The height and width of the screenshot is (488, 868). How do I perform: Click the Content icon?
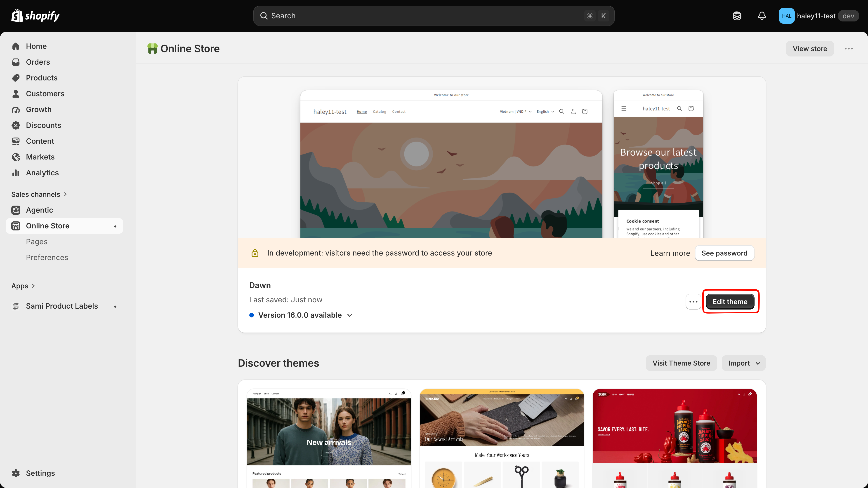pyautogui.click(x=16, y=141)
